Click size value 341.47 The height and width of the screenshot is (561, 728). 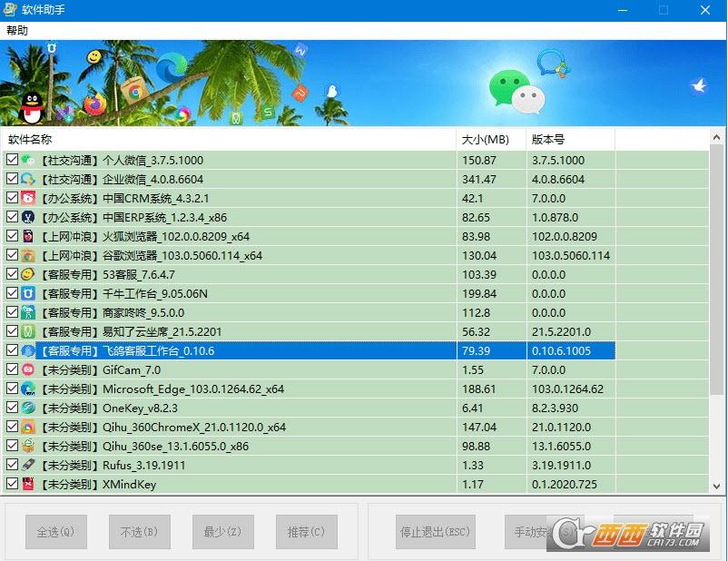479,179
